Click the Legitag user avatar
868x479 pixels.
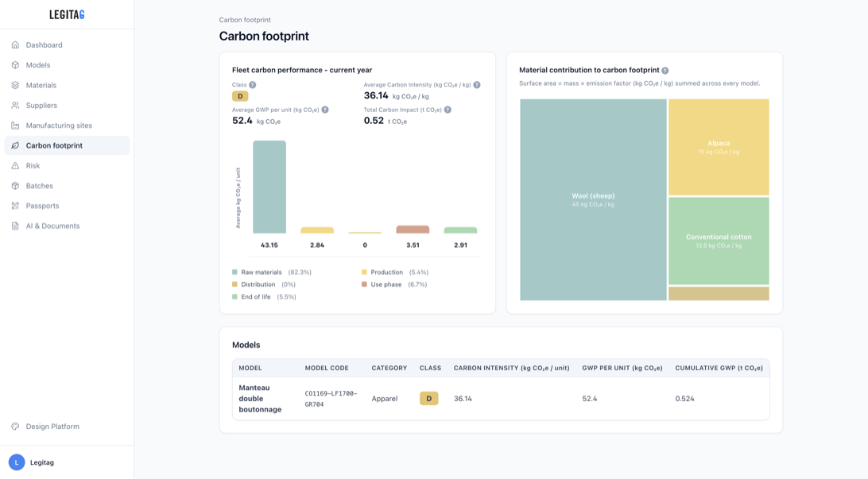17,462
